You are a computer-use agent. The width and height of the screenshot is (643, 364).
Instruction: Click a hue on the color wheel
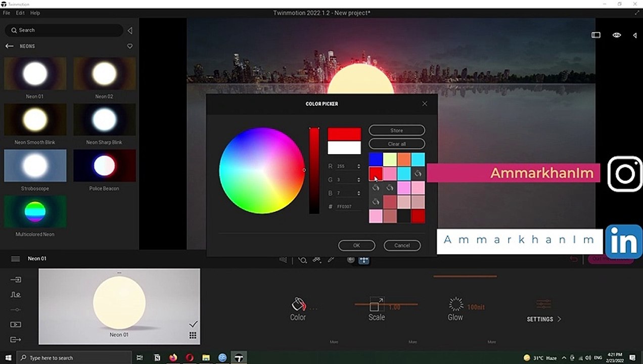(x=262, y=170)
